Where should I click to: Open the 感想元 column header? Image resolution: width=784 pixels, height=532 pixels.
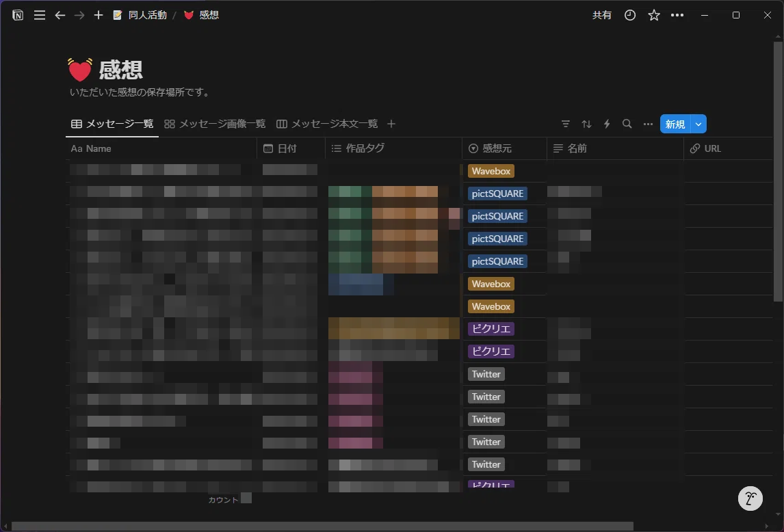tap(504, 148)
